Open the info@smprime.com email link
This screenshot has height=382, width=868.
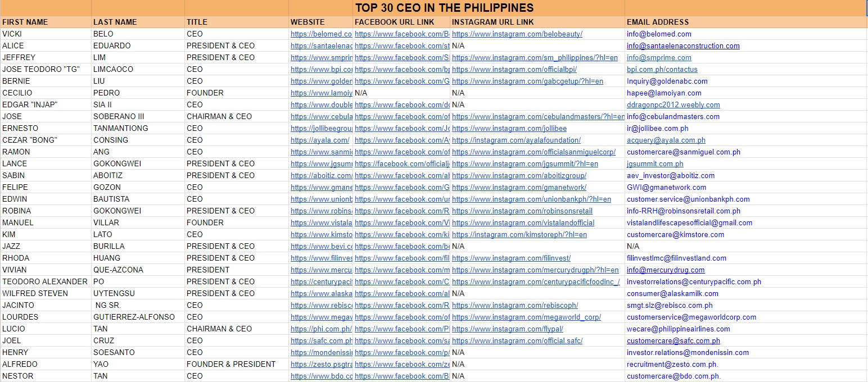[659, 58]
